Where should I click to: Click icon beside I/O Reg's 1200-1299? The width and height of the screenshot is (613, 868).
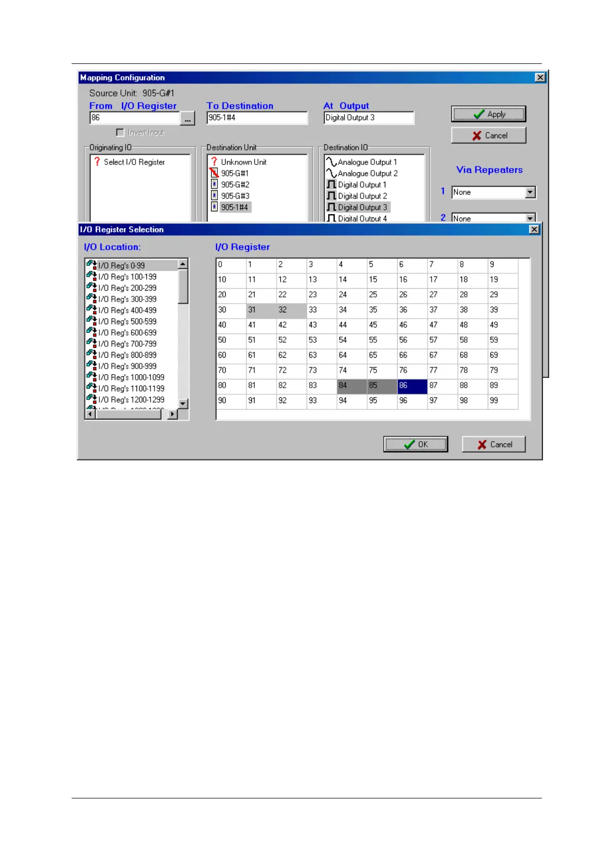point(92,399)
